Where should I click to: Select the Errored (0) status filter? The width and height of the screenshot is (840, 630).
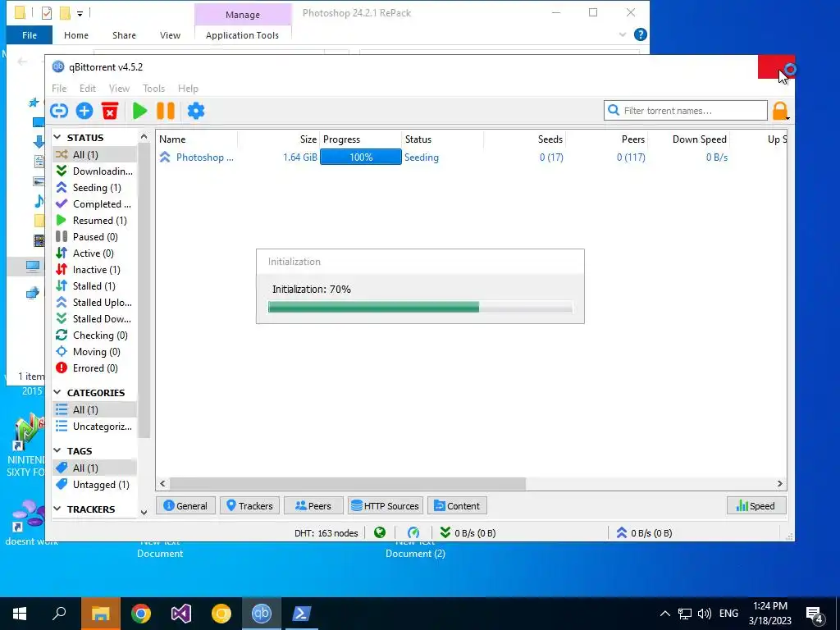tap(95, 368)
